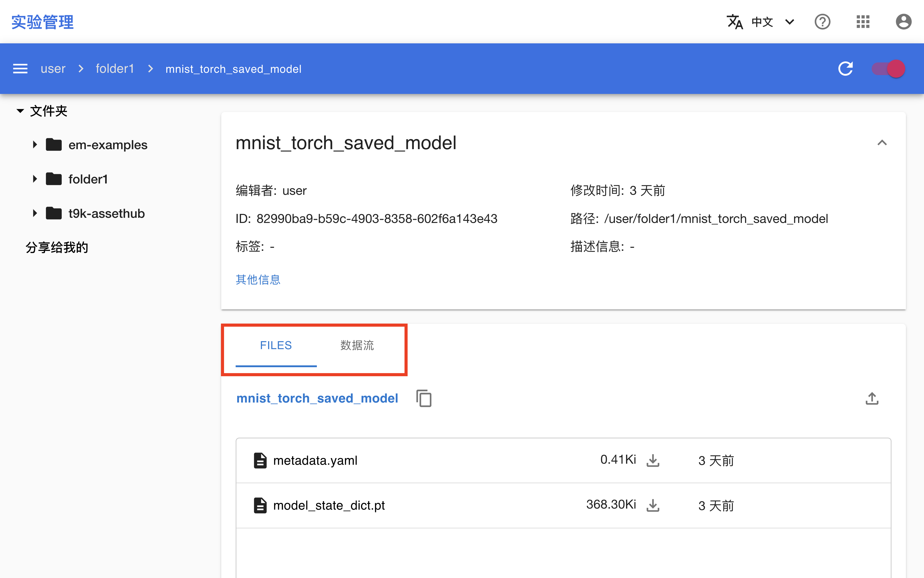Download metadata.yaml with download icon

(x=653, y=460)
